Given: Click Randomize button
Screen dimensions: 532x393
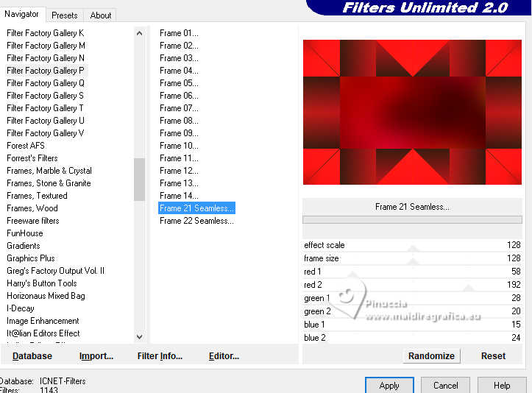Looking at the screenshot, I should [431, 356].
